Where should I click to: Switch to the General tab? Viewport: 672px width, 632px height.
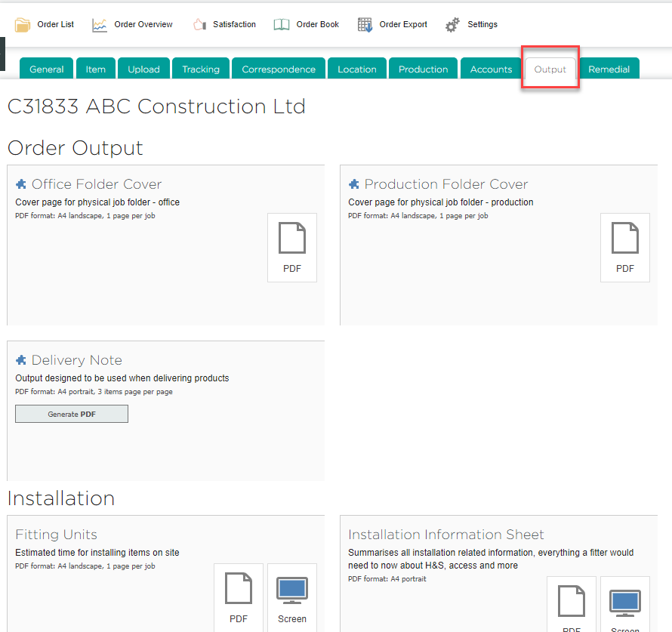(x=47, y=69)
